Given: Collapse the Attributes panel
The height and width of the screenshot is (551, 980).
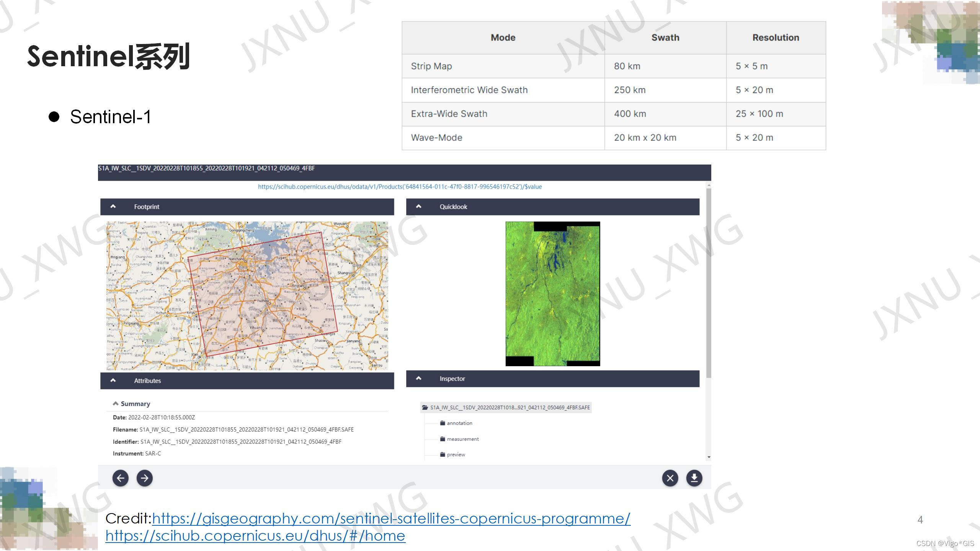Looking at the screenshot, I should point(113,381).
